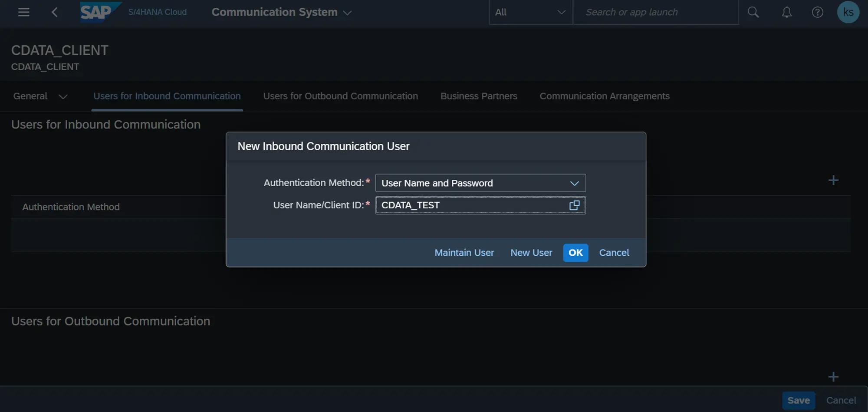
Task: Switch to the General tab
Action: pyautogui.click(x=30, y=96)
